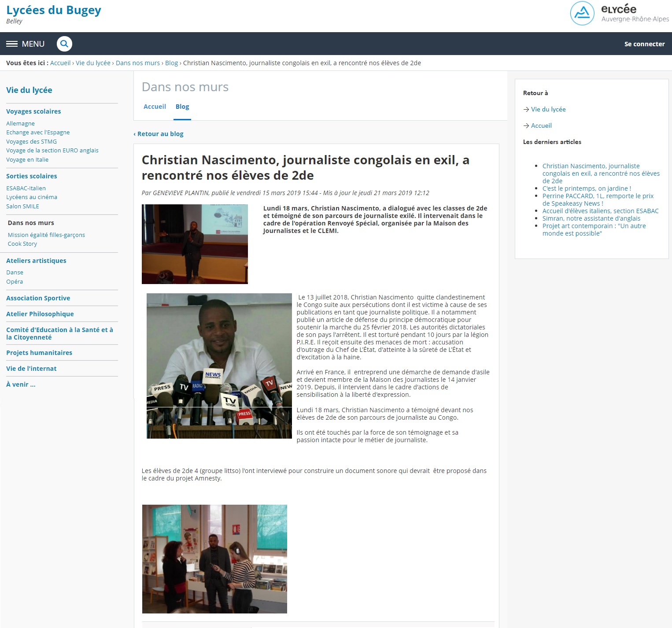Open Voyages scolaires section in sidebar
The width and height of the screenshot is (672, 628).
[x=33, y=111]
